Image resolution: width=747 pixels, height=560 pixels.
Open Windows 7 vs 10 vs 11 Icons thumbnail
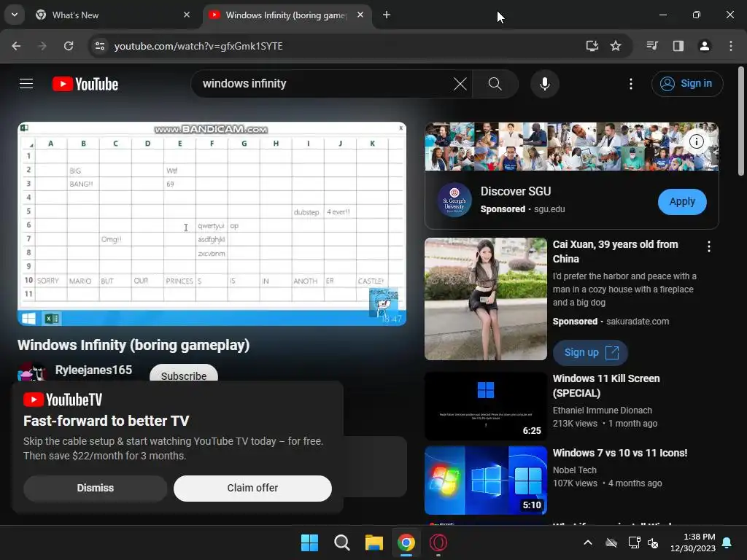[485, 481]
